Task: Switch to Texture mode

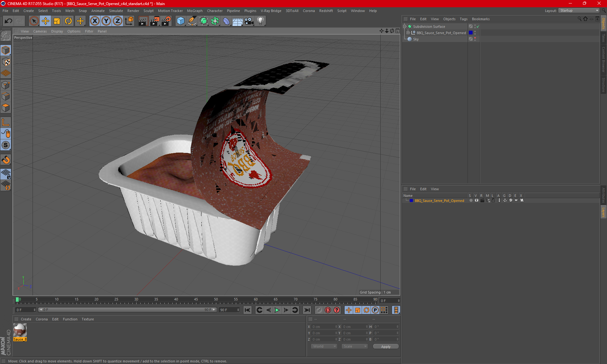Action: 6,62
